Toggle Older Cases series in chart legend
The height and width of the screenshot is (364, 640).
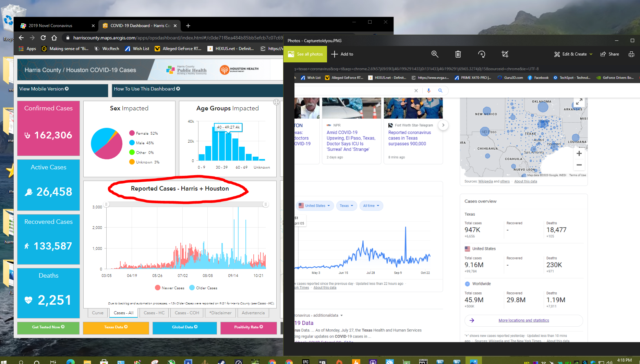[203, 288]
